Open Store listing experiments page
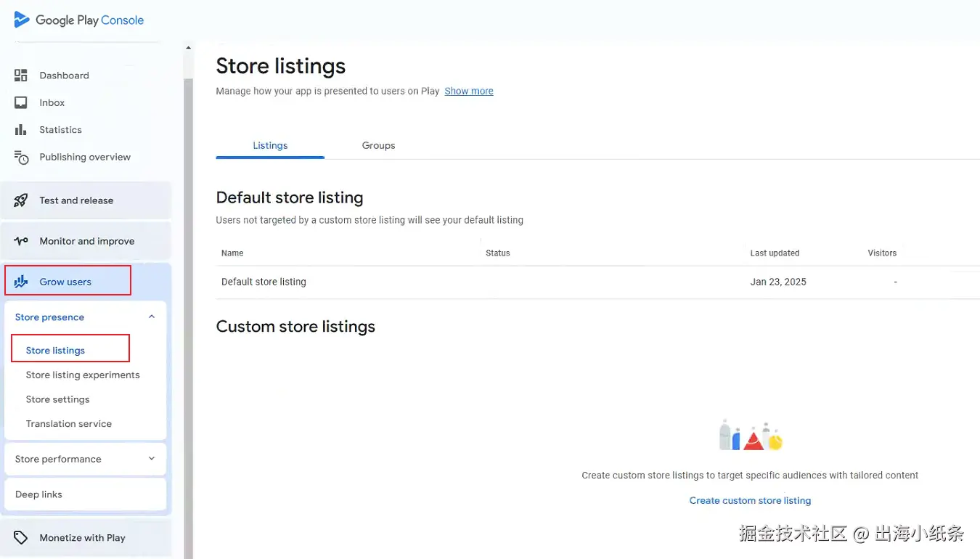Image resolution: width=980 pixels, height=559 pixels. click(x=83, y=375)
